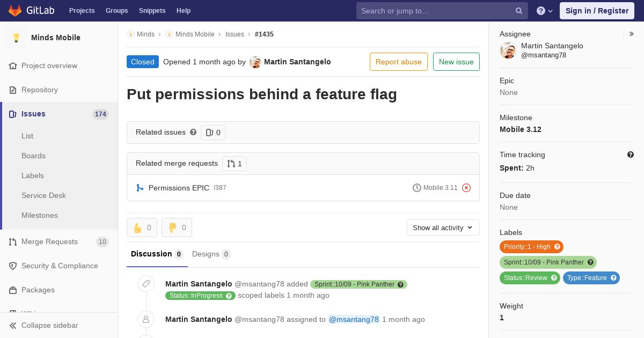Click the Report abuse button
Screen dimensions: 644x338
pos(399,62)
